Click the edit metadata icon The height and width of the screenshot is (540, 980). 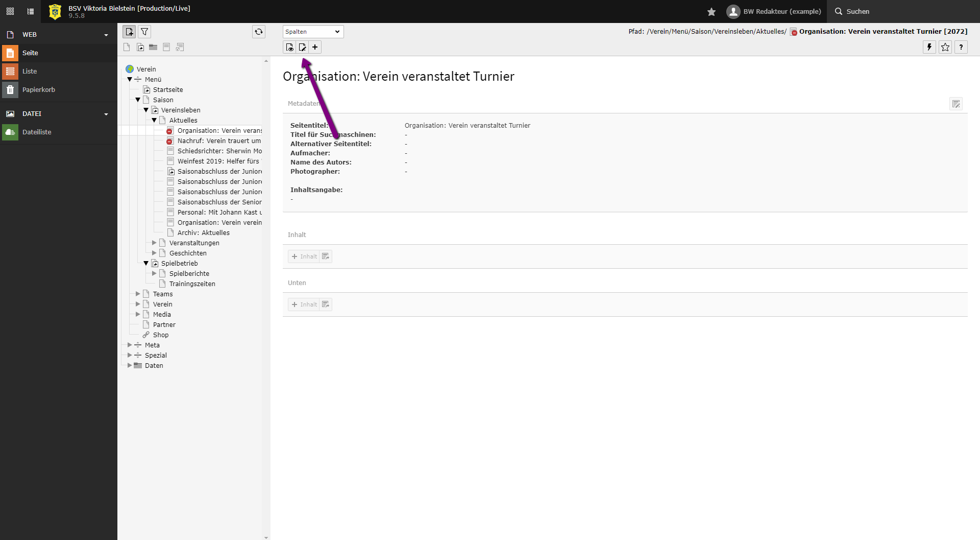pos(955,104)
